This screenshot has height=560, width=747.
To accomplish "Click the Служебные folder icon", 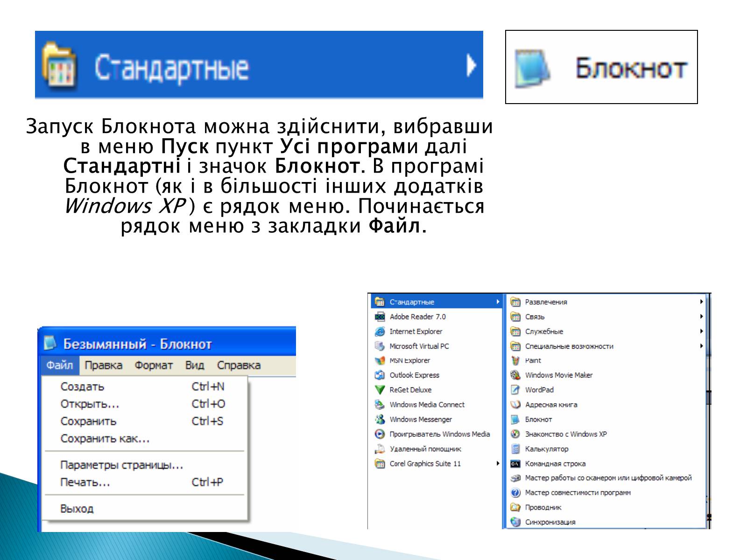I will tap(515, 331).
